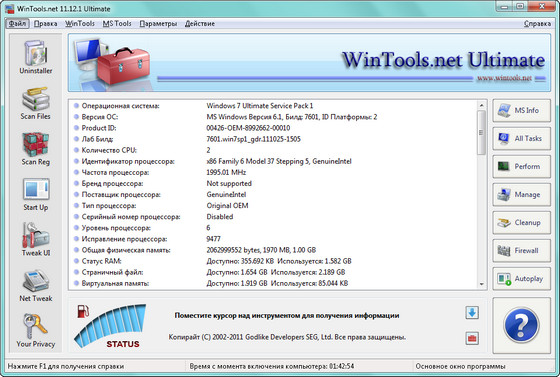This screenshot has width=560, height=377.
Task: Click the 'Нажмите F1' status bar hint
Action: pyautogui.click(x=66, y=366)
